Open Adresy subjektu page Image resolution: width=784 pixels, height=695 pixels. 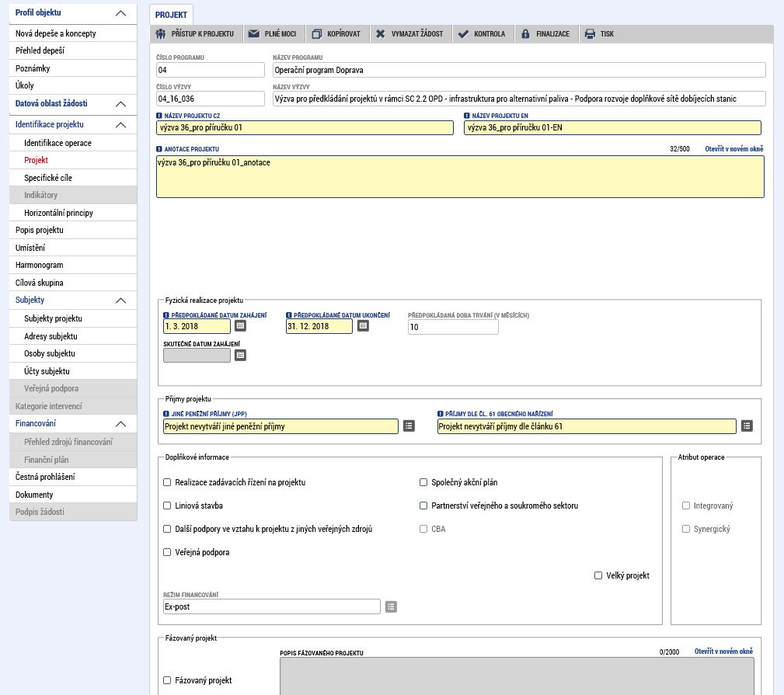[73, 336]
